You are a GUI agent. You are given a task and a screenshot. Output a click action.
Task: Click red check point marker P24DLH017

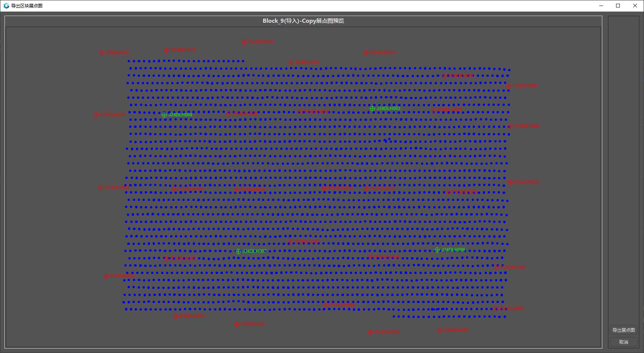click(x=291, y=63)
